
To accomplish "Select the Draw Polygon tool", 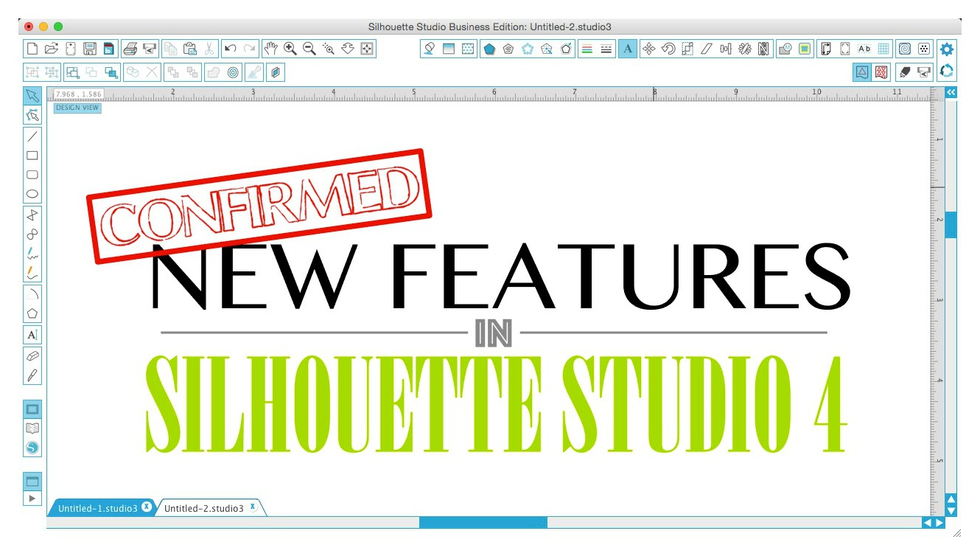I will pos(32,215).
